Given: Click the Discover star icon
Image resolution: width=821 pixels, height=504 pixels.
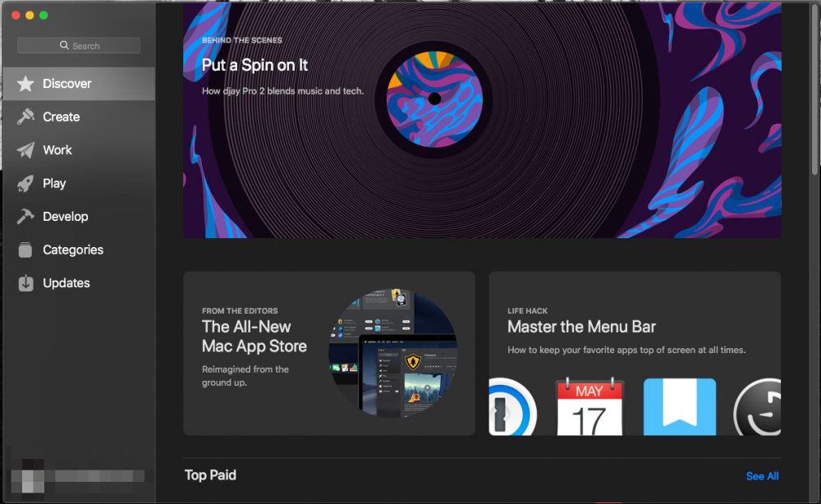Looking at the screenshot, I should pyautogui.click(x=25, y=84).
